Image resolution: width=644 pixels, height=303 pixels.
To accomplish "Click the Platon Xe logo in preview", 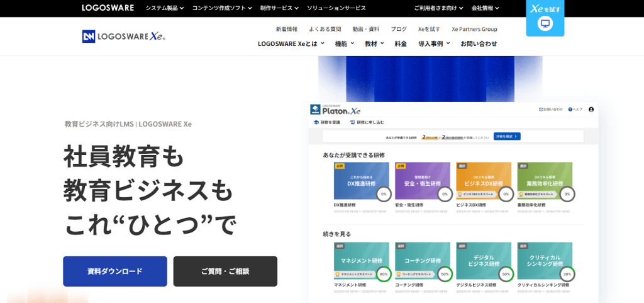I will (335, 110).
